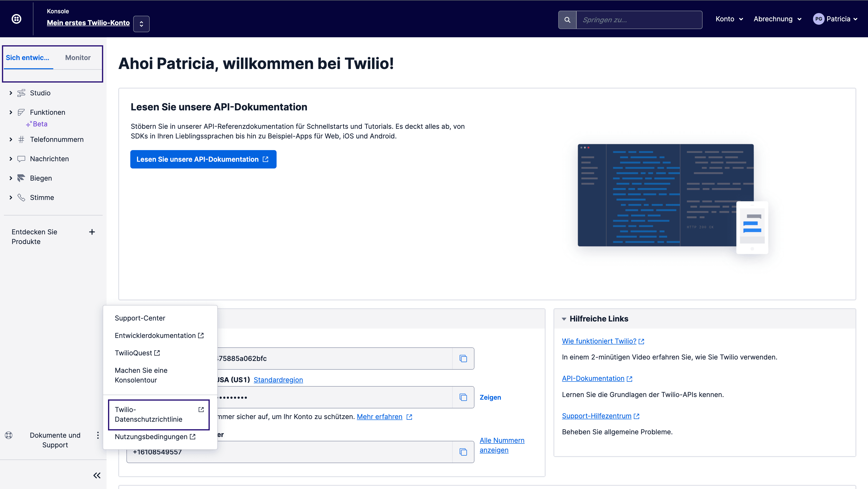Open the Konto dropdown menu
The height and width of the screenshot is (489, 868).
(x=729, y=19)
